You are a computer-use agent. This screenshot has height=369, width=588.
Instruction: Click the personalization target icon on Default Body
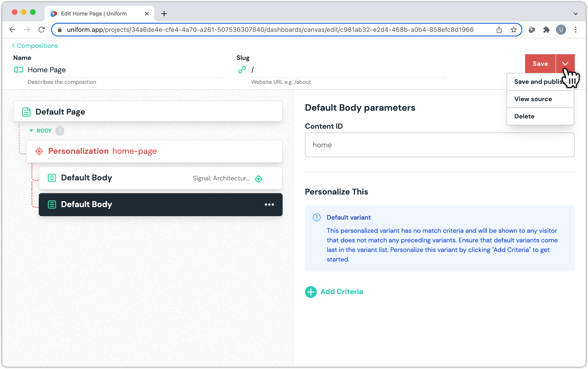(x=258, y=179)
